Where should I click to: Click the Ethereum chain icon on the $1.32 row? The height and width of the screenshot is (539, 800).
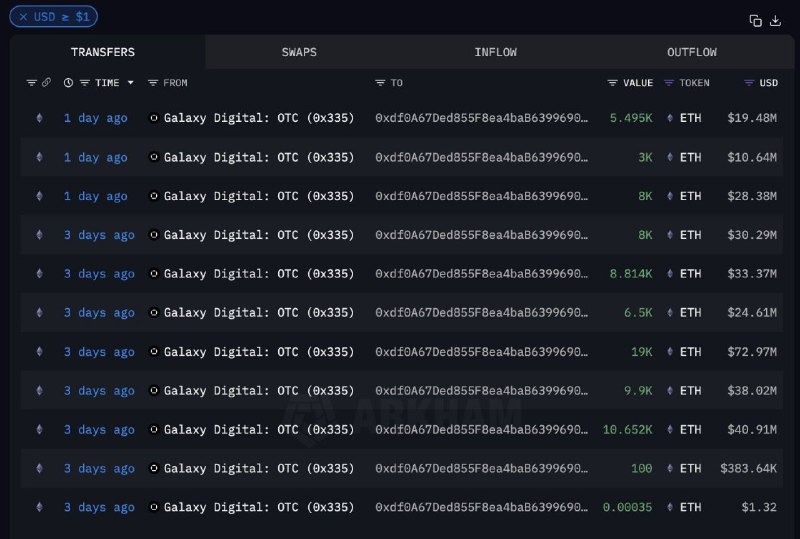coord(39,507)
